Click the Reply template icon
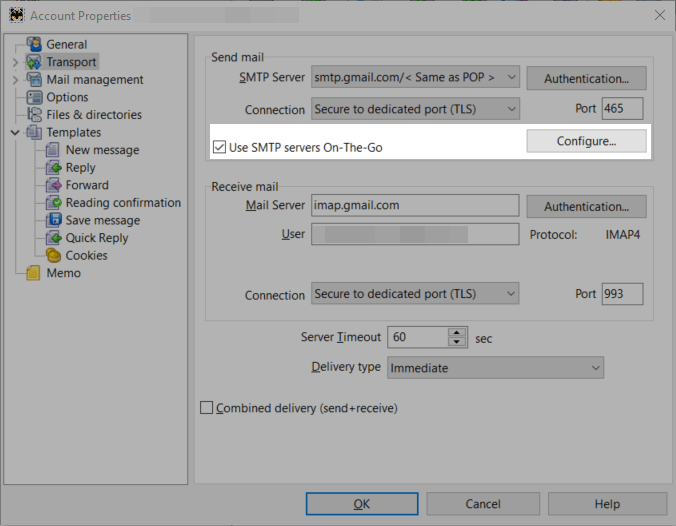This screenshot has width=676, height=526. [x=53, y=168]
